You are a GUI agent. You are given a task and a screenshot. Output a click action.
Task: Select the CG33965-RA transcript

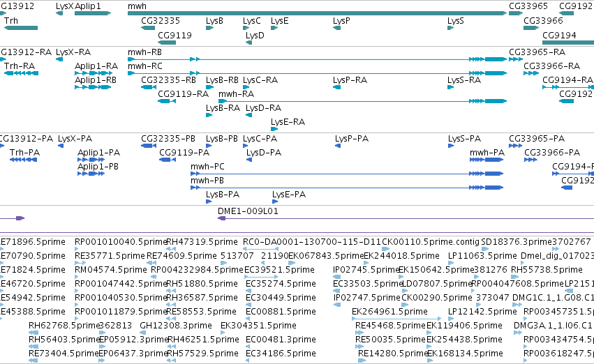[516, 59]
